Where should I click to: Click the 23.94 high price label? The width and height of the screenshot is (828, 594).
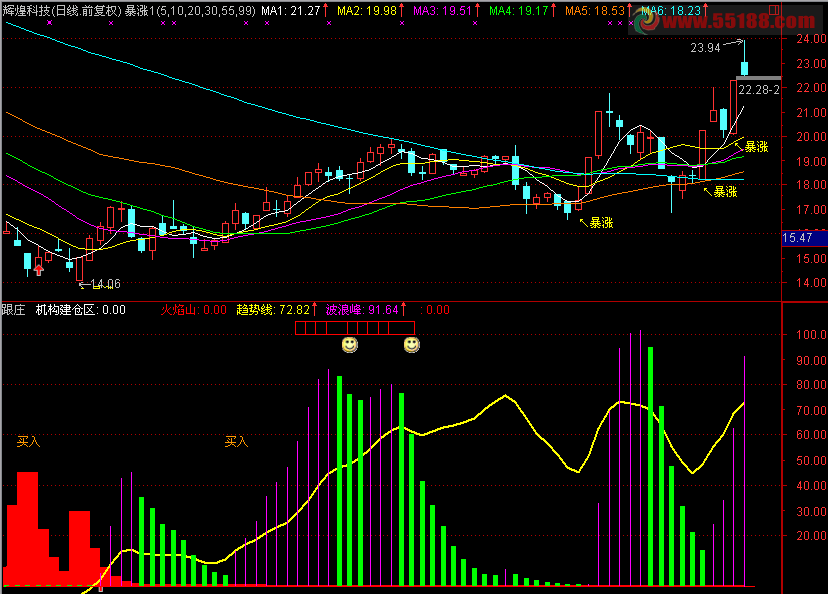click(x=705, y=48)
